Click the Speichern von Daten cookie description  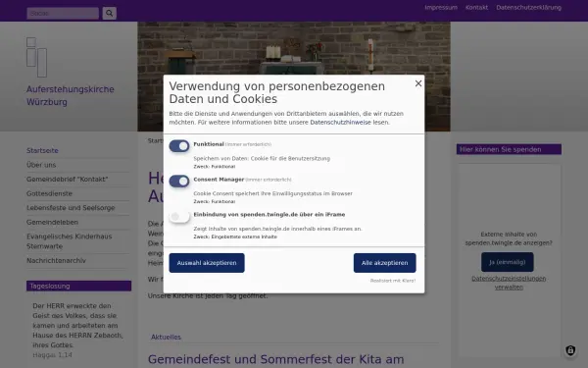(x=262, y=158)
